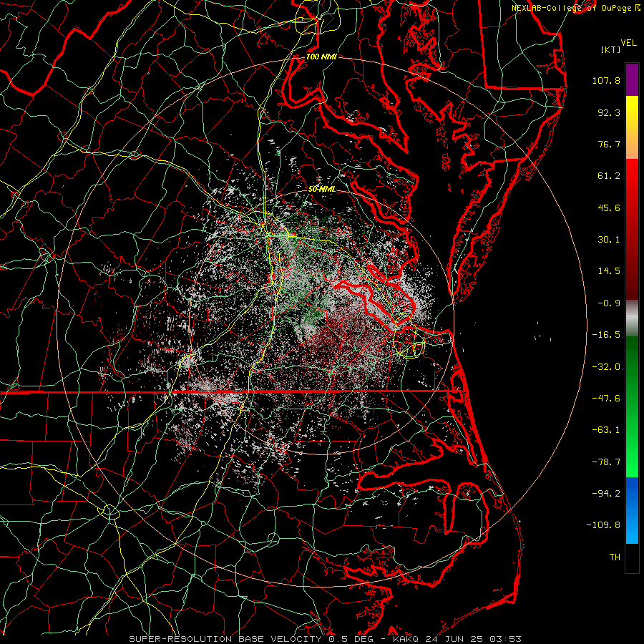This screenshot has width=644, height=644.
Task: Select the 61.2 legend value
Action: click(x=609, y=176)
